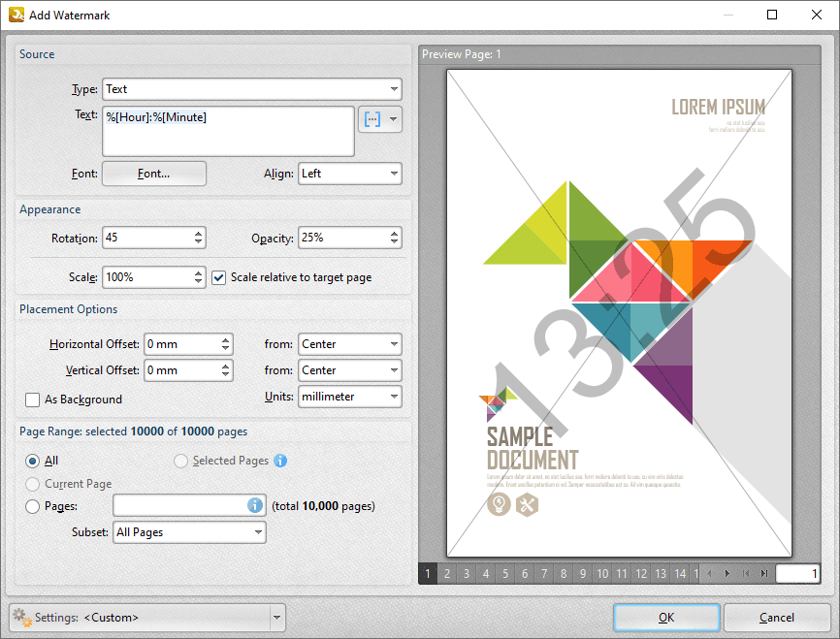This screenshot has width=840, height=639.
Task: Open the Subset All Pages dropdown
Action: 189,532
